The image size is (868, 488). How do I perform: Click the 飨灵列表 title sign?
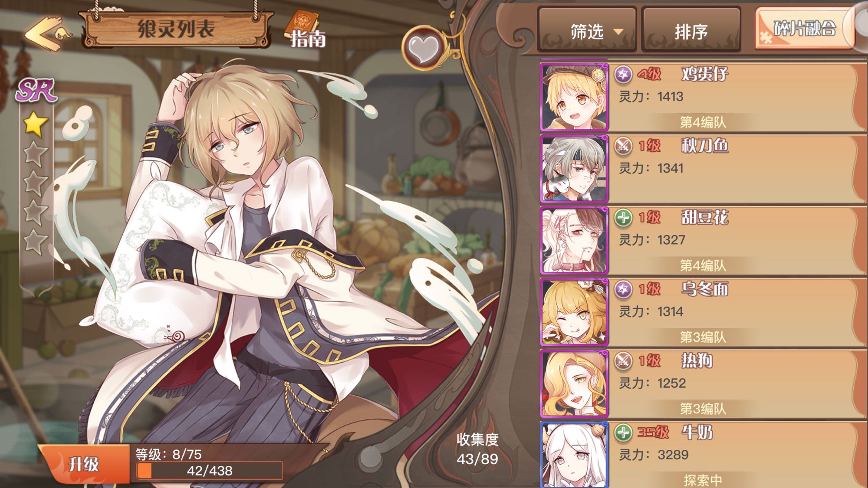pos(176,29)
